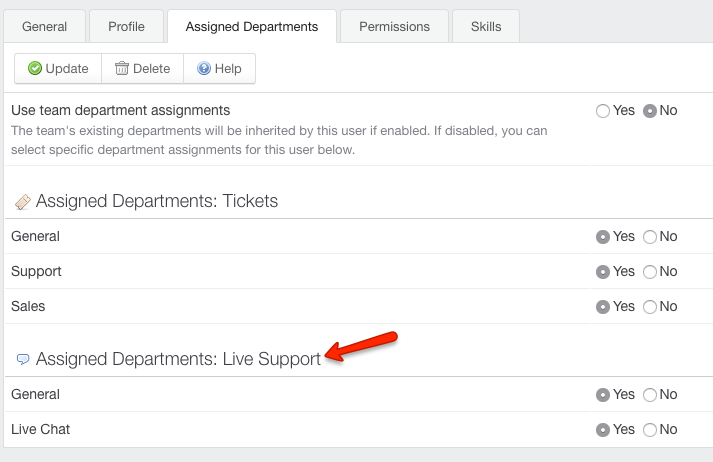Select Yes for Sales tickets department

(x=603, y=307)
